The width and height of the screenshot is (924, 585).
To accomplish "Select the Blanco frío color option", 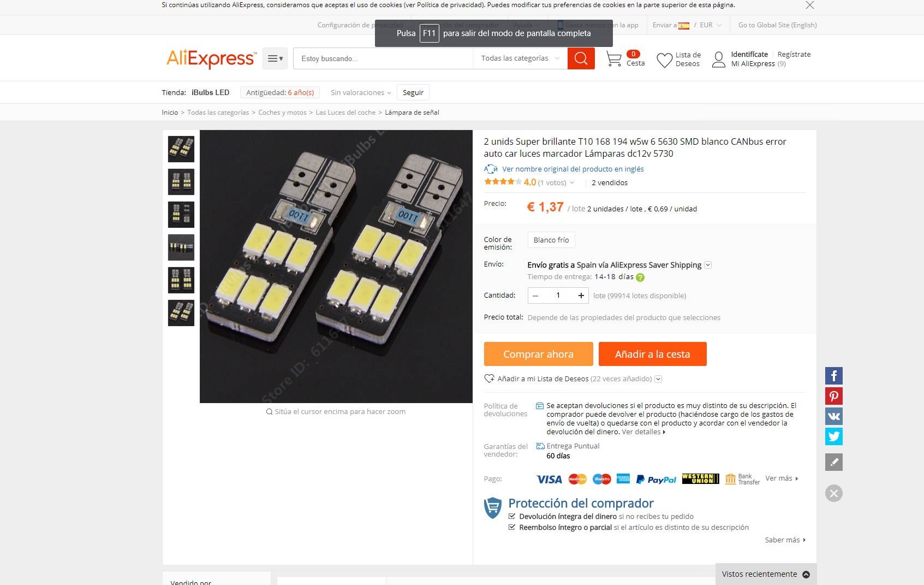I will click(x=551, y=240).
